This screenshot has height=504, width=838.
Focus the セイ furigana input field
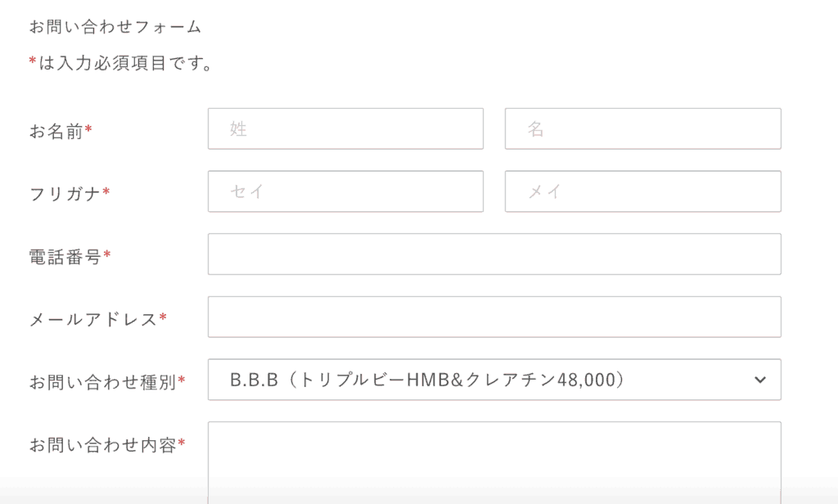click(345, 191)
